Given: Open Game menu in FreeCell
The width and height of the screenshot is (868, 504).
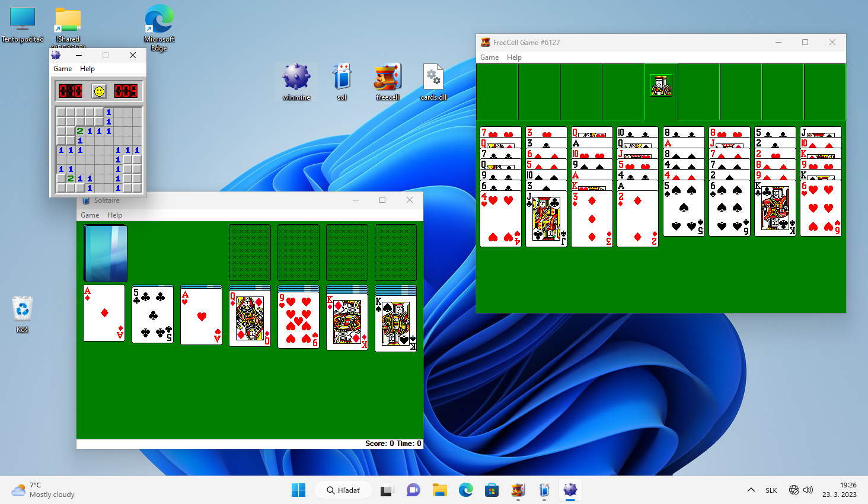Looking at the screenshot, I should coord(489,58).
